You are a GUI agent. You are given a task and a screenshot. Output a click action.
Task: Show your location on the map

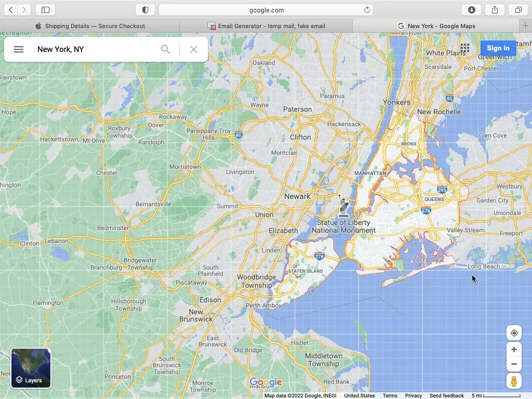514,333
